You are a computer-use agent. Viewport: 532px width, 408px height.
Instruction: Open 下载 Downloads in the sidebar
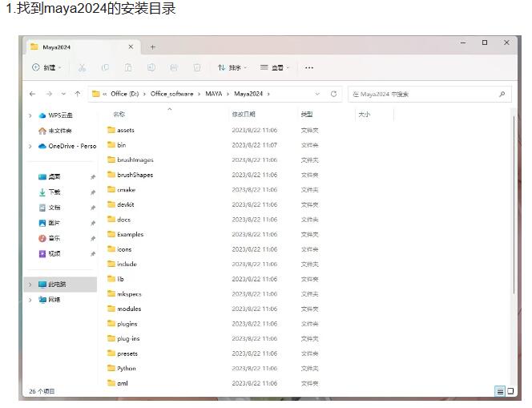54,192
